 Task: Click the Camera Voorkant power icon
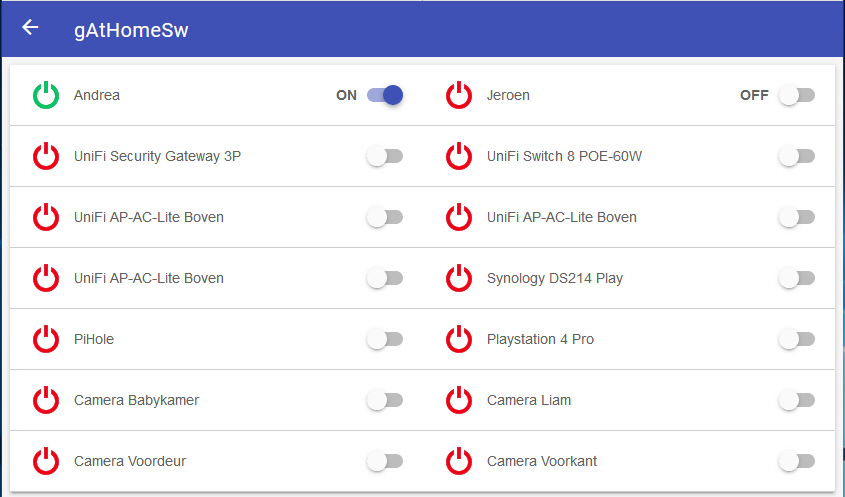tap(459, 462)
